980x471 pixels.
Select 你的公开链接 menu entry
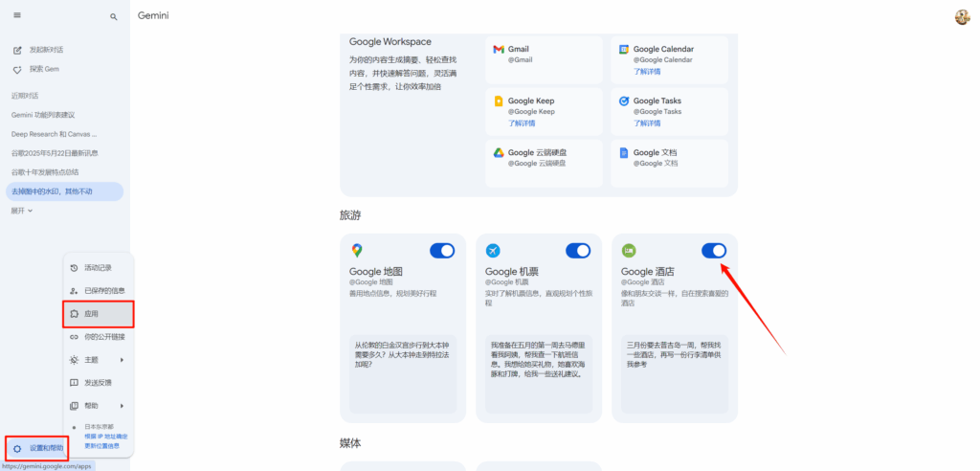tap(99, 337)
